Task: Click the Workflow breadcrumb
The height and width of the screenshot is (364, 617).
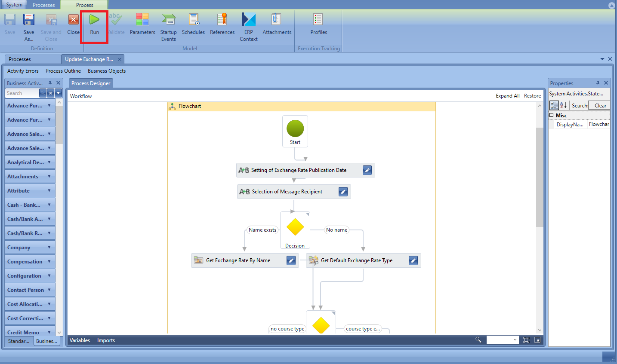Action: pos(81,96)
